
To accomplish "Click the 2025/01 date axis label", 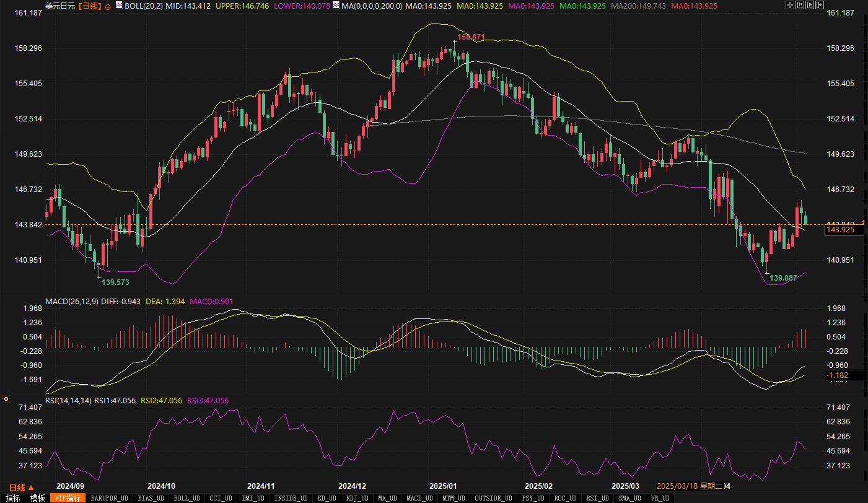I will pyautogui.click(x=444, y=486).
